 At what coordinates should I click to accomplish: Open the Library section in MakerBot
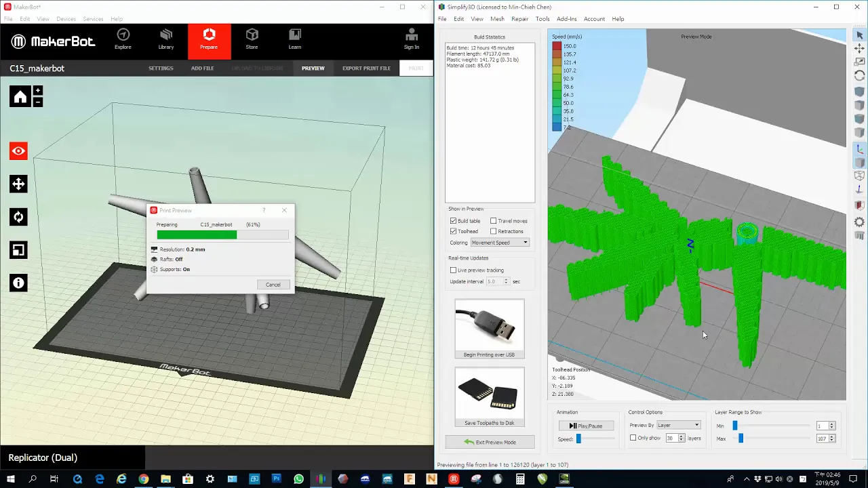click(166, 39)
